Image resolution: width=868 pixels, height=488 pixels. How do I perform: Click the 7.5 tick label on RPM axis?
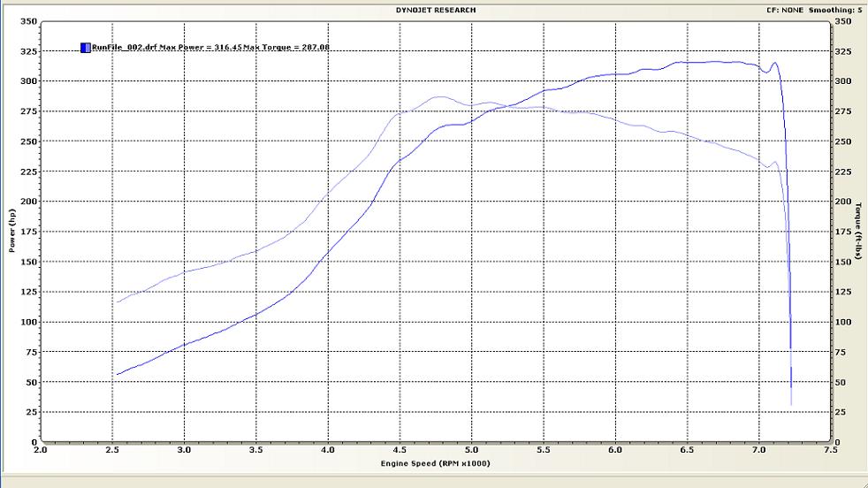tap(831, 450)
